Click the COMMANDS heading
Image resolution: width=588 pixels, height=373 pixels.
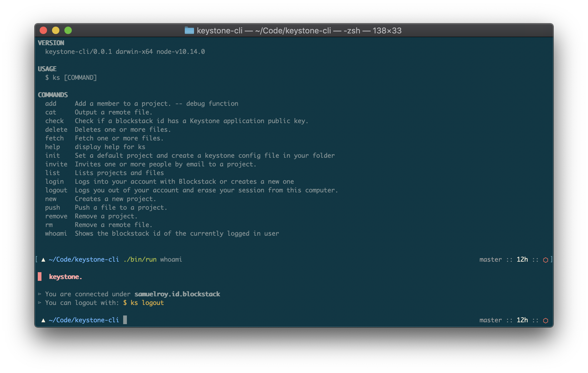coord(53,95)
